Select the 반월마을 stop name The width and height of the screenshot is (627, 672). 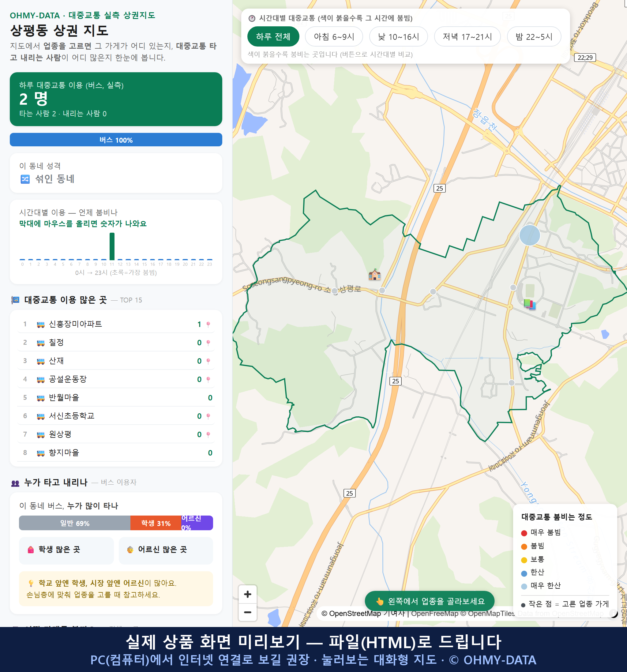[x=64, y=398]
